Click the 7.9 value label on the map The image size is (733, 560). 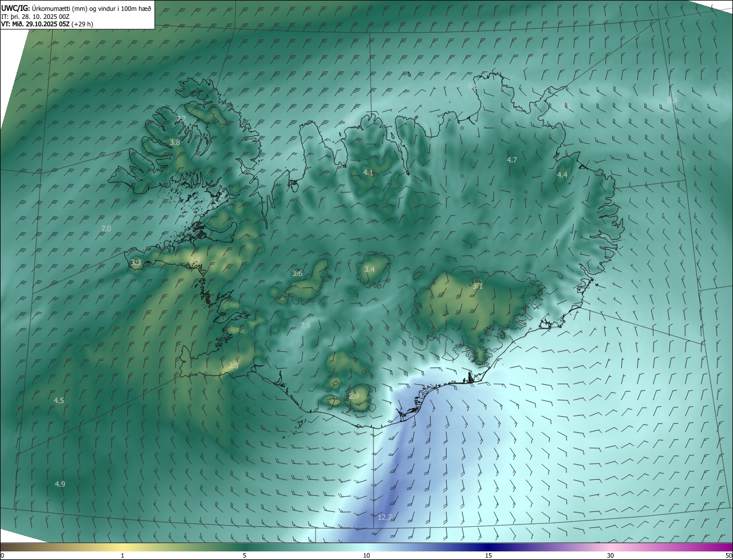[x=305, y=325]
